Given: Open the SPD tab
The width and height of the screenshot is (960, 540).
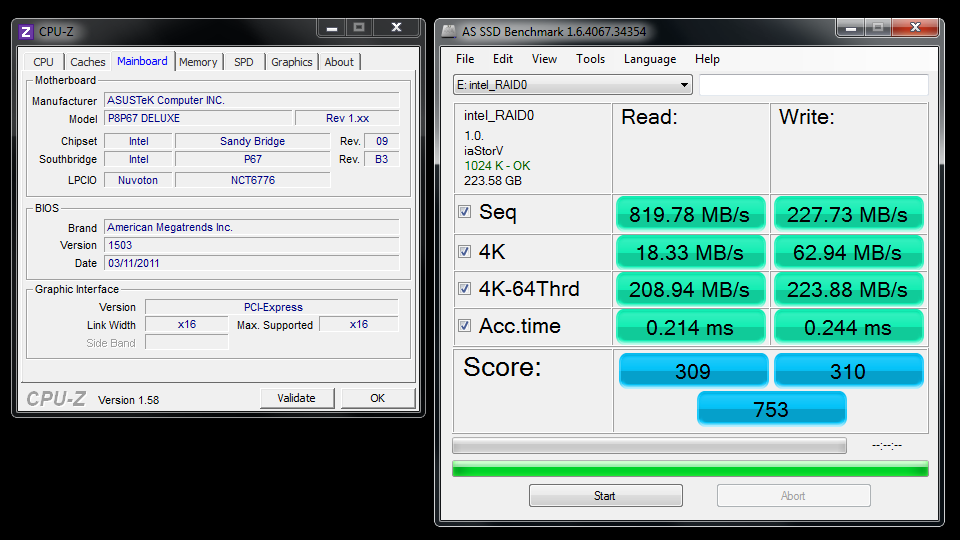Looking at the screenshot, I should 244,62.
